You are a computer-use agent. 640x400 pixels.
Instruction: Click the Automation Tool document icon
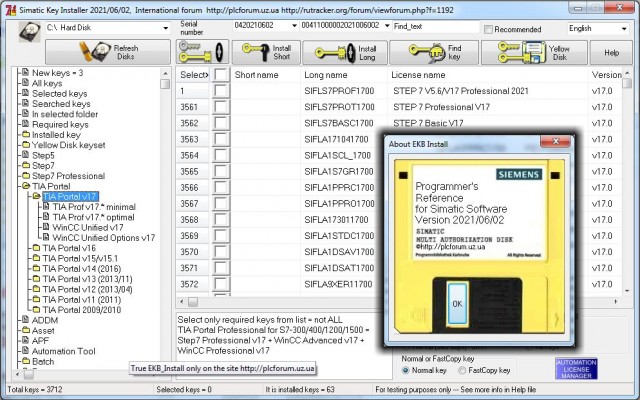coord(25,351)
